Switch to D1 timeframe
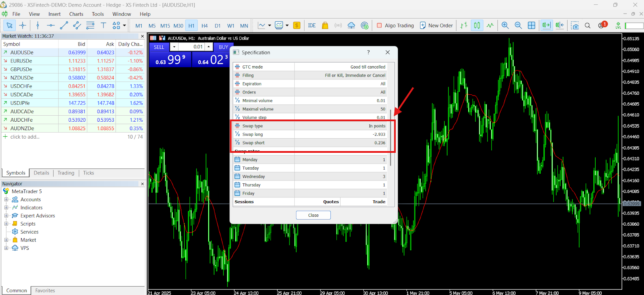 point(218,25)
